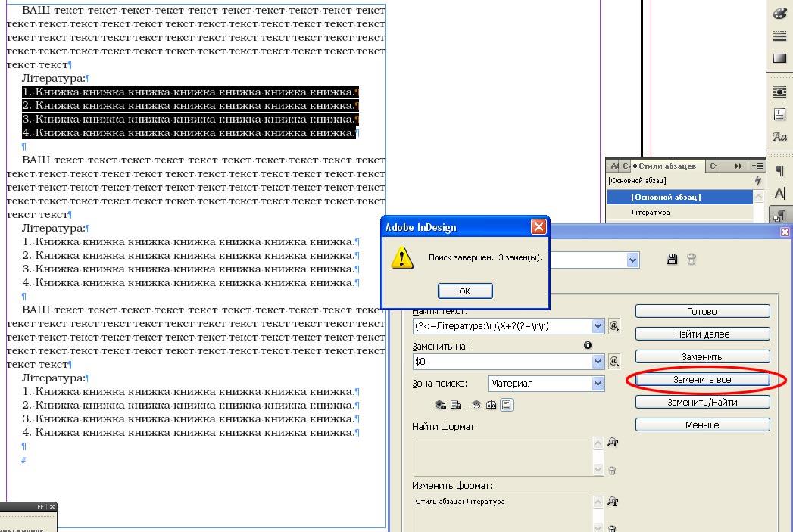Close the Find/Change dialog window
Image resolution: width=793 pixels, height=532 pixels.
(x=785, y=232)
